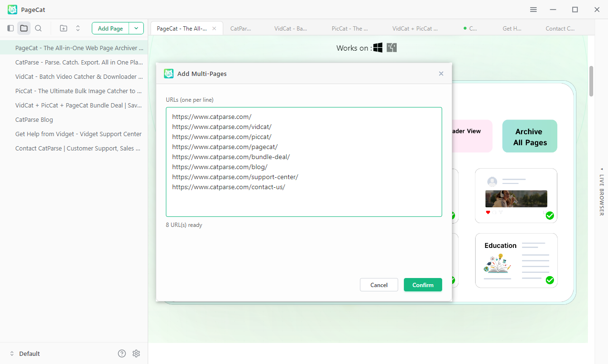Click the https://www.catparse.com/vidcat/ line
608x364 pixels.
[x=222, y=127]
